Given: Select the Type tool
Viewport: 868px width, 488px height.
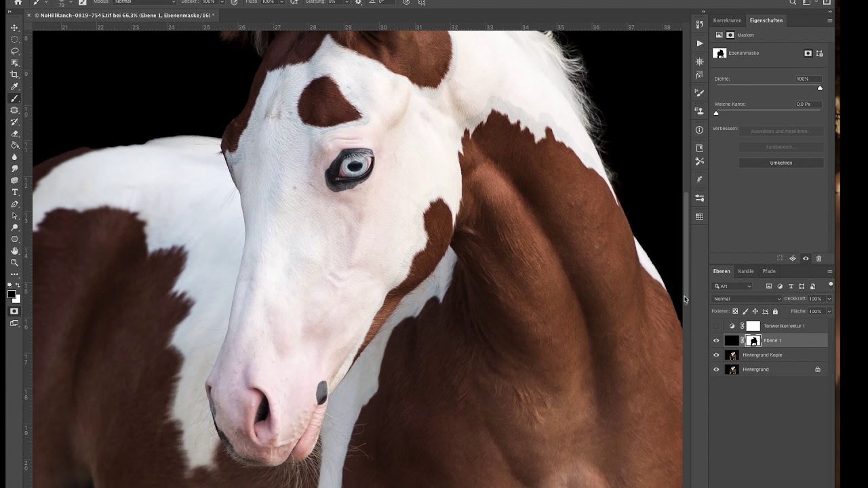Looking at the screenshot, I should pos(14,192).
